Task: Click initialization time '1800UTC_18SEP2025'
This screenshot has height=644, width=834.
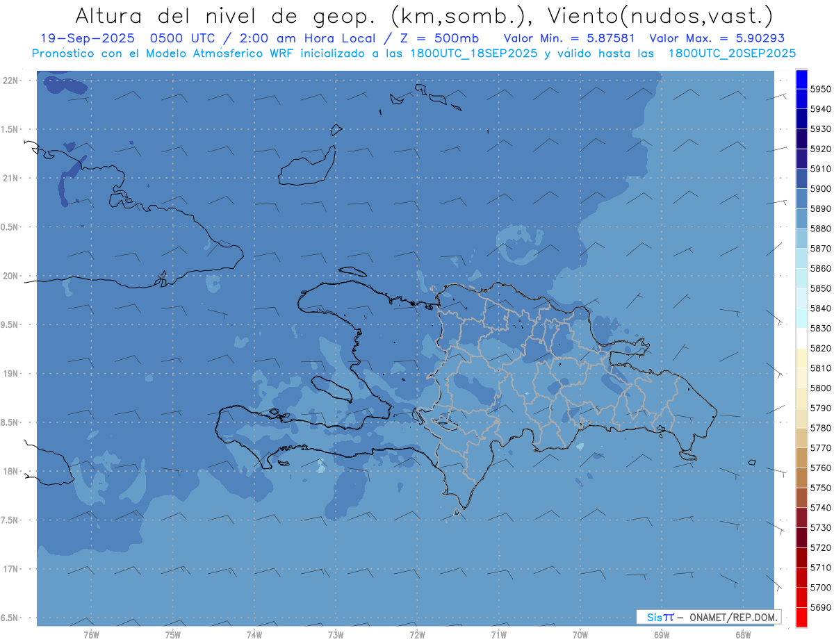Action: (473, 53)
